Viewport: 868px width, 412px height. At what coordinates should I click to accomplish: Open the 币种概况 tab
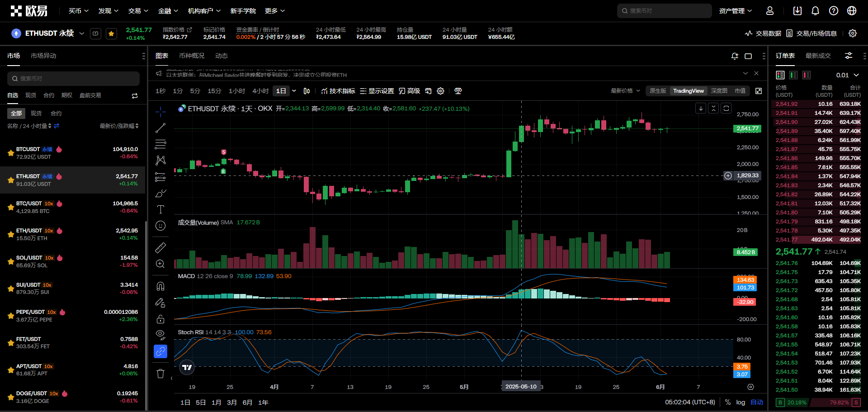(x=192, y=56)
